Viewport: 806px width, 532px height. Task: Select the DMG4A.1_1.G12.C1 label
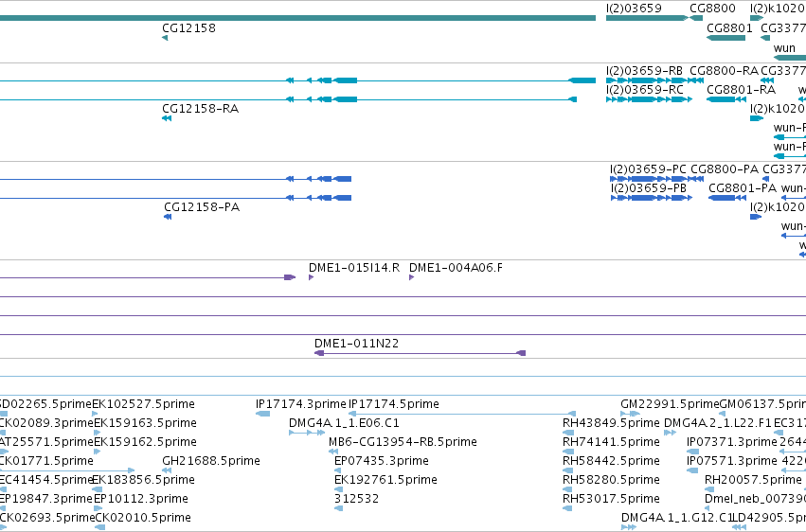point(676,518)
